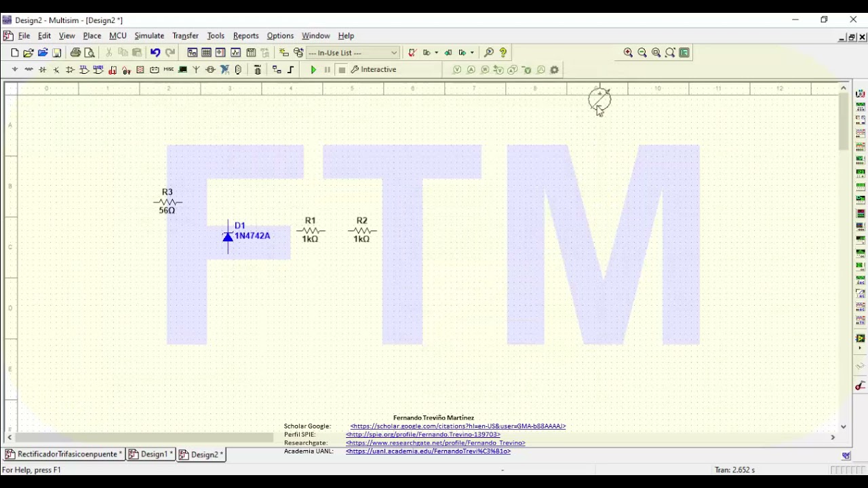This screenshot has height=488, width=868.
Task: Place an Analog component (op-amp icon)
Action: click(70, 70)
